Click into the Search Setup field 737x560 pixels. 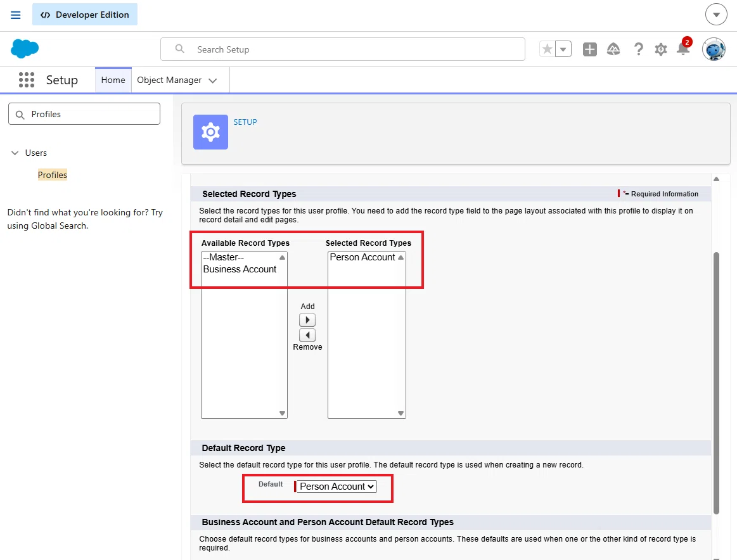tap(343, 49)
